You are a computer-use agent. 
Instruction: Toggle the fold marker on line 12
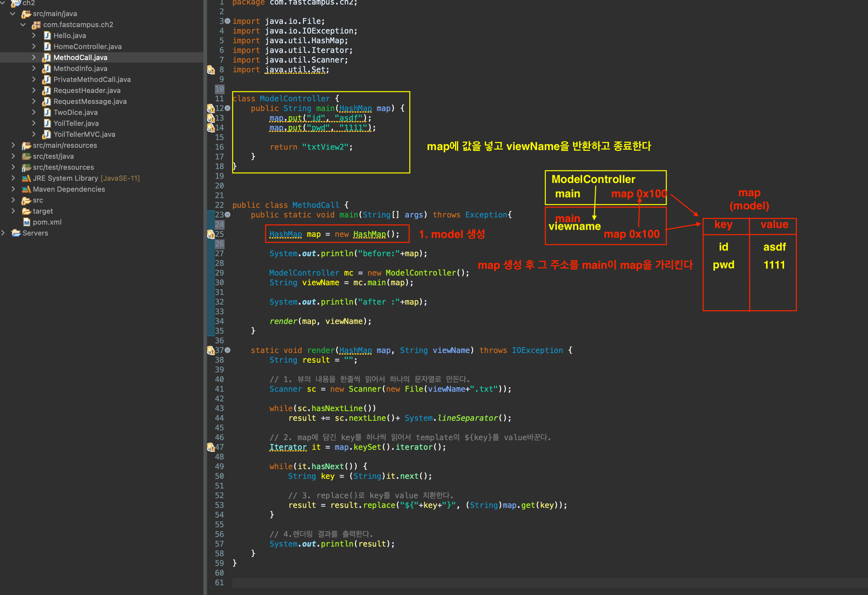[227, 108]
